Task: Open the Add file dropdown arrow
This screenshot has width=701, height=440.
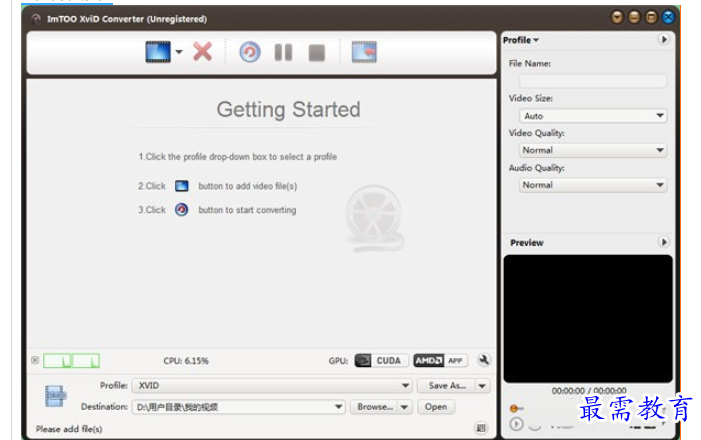Action: 179,52
